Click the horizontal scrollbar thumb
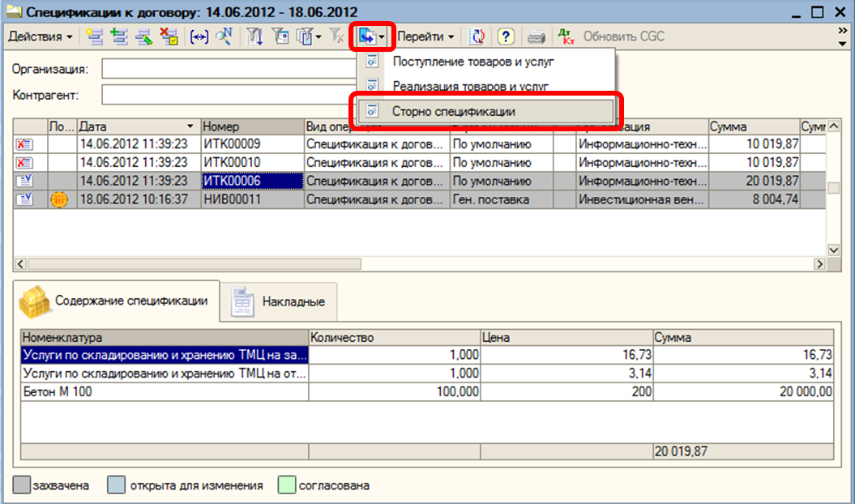Image resolution: width=855 pixels, height=504 pixels. [x=195, y=264]
